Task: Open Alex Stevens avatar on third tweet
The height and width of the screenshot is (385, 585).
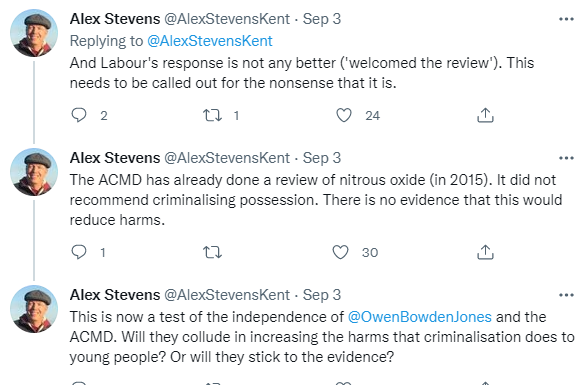Action: [x=34, y=309]
